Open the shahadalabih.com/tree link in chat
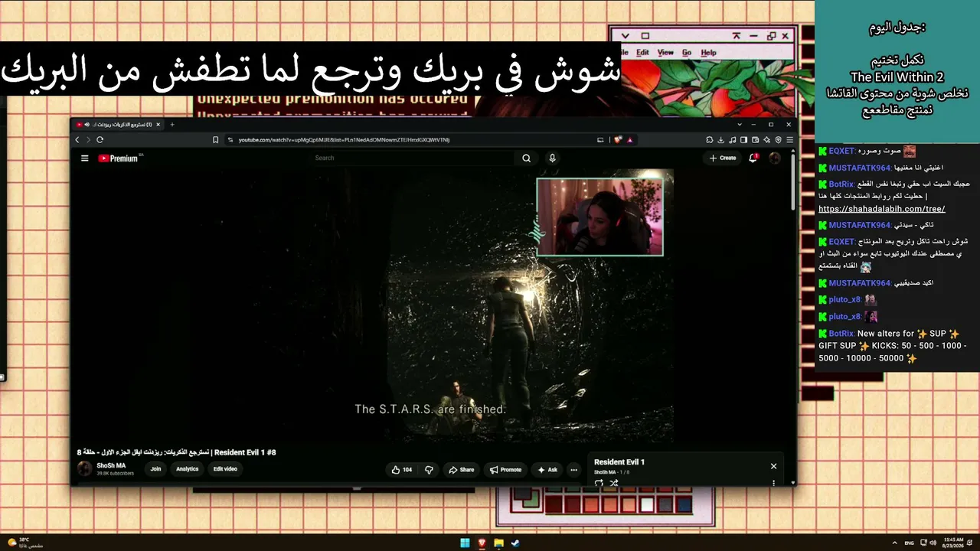 pos(881,209)
